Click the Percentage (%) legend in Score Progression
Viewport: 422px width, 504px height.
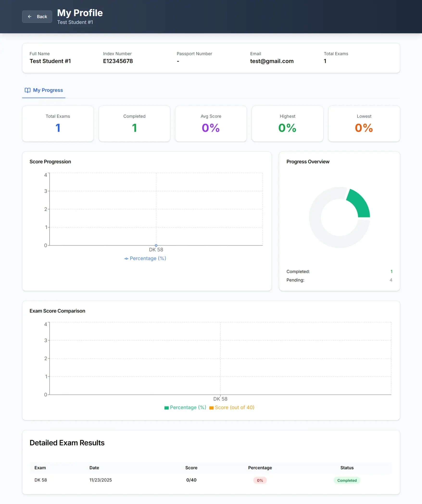145,258
